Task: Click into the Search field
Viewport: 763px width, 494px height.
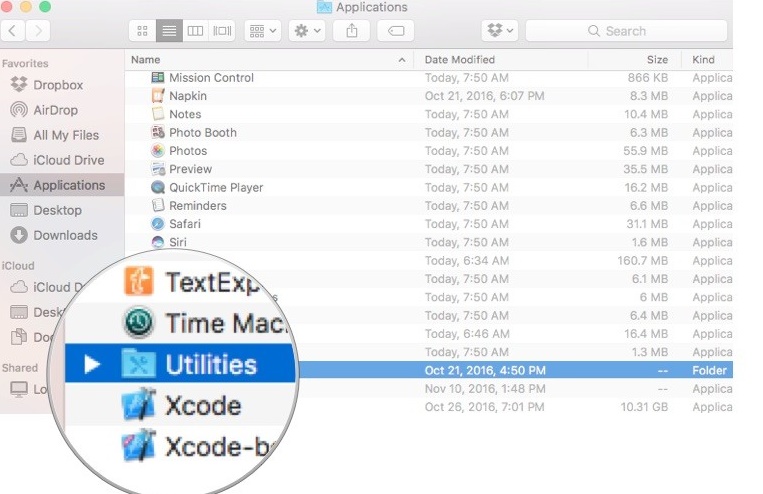Action: (626, 31)
